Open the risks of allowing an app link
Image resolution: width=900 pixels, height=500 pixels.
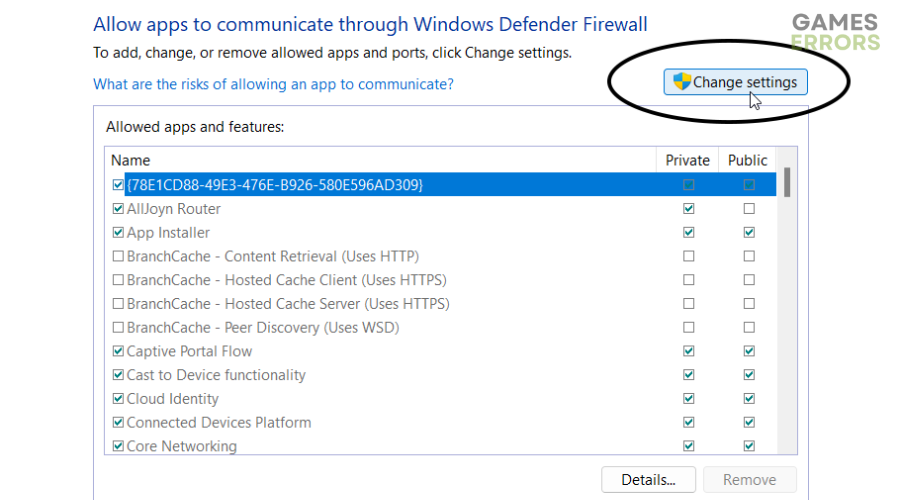[x=273, y=84]
